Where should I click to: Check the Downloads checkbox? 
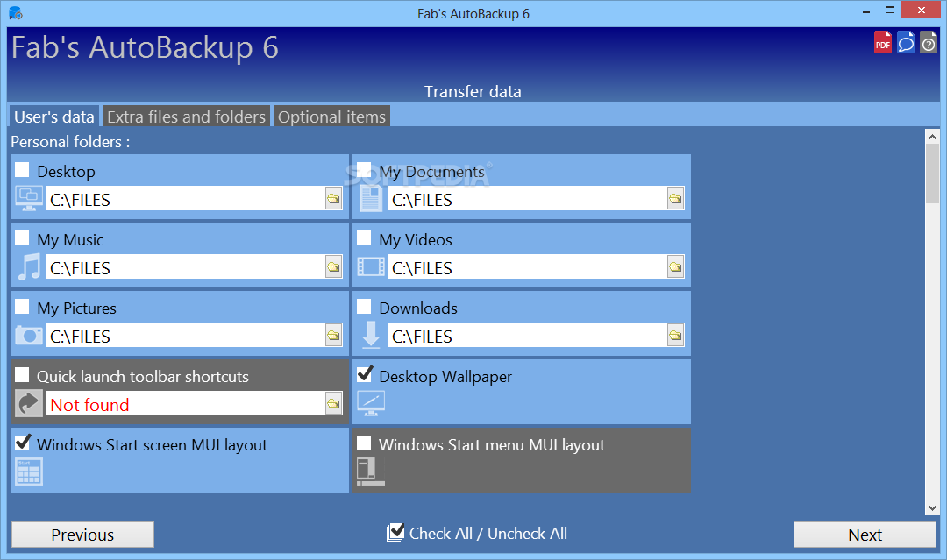pos(364,306)
